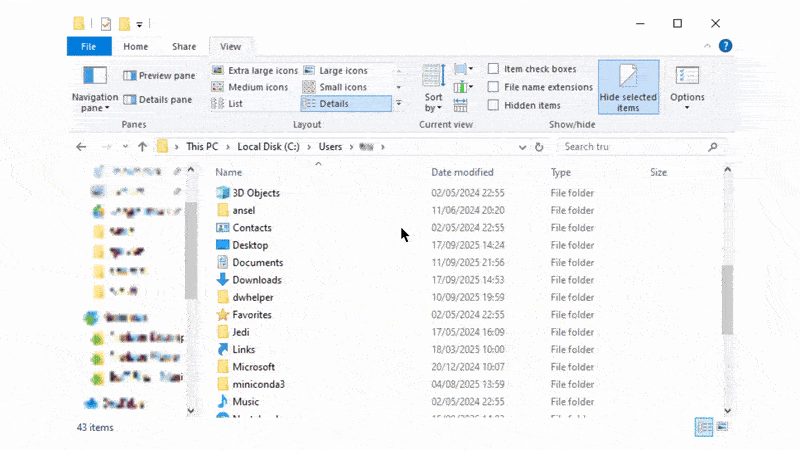This screenshot has height=450, width=800.
Task: Select Large icons layout
Action: [x=336, y=70]
